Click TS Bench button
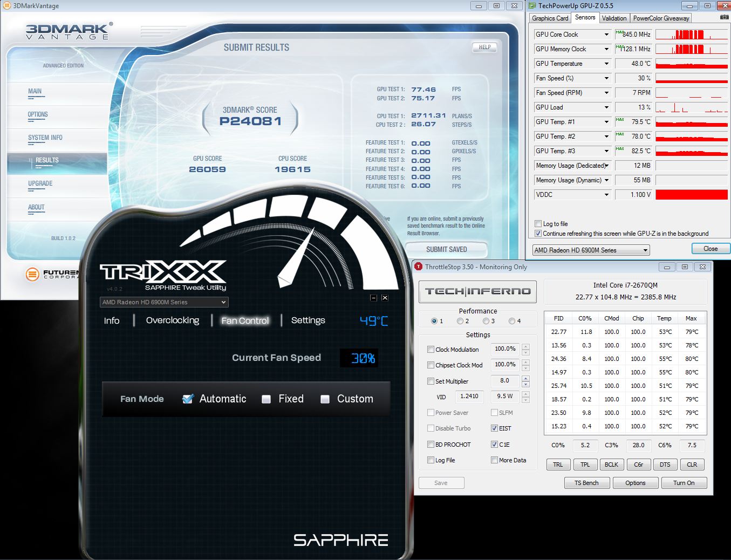 [586, 483]
